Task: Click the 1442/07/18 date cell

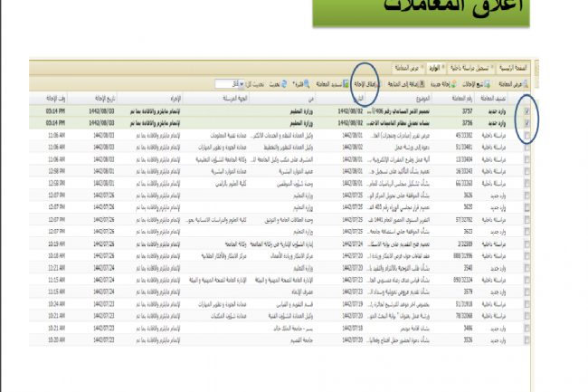Action: click(x=353, y=329)
